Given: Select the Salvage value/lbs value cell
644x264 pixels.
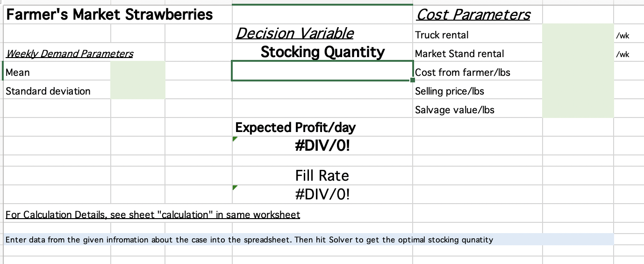Looking at the screenshot, I should [x=578, y=108].
